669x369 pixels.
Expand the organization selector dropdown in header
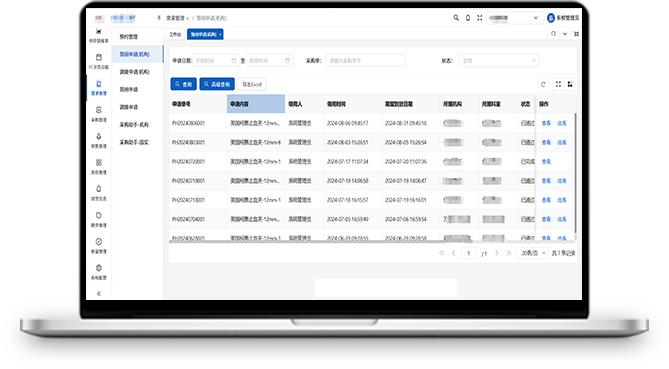pyautogui.click(x=514, y=18)
